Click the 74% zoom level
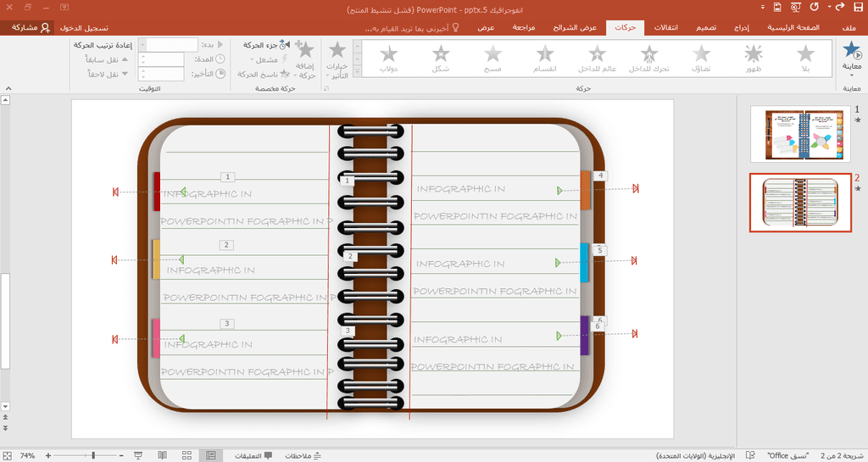 click(27, 456)
